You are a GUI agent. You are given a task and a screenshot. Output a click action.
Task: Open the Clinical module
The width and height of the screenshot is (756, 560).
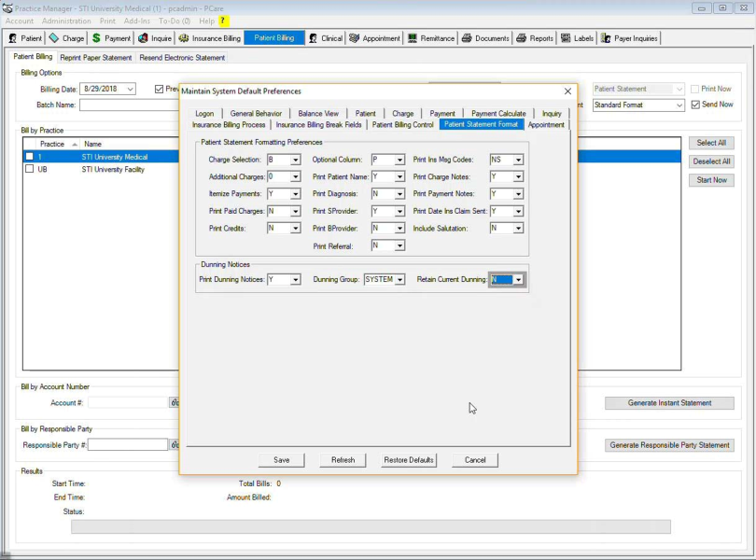326,38
